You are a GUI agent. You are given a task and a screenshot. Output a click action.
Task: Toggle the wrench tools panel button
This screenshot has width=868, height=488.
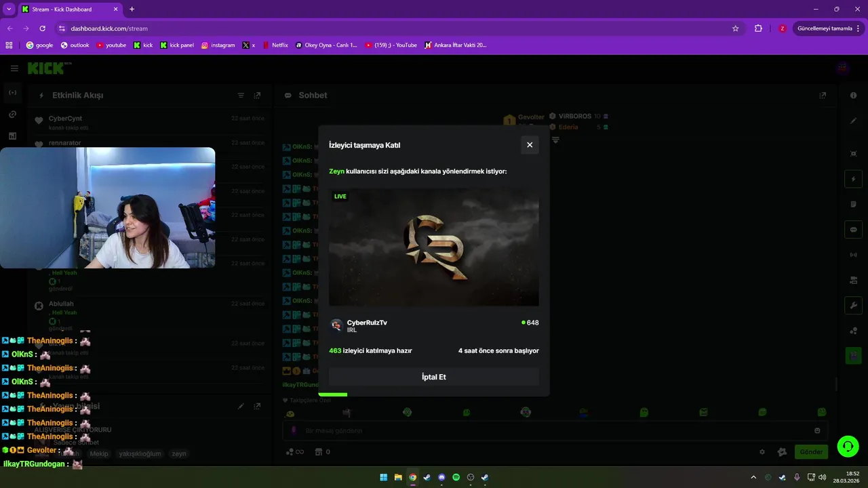[853, 305]
